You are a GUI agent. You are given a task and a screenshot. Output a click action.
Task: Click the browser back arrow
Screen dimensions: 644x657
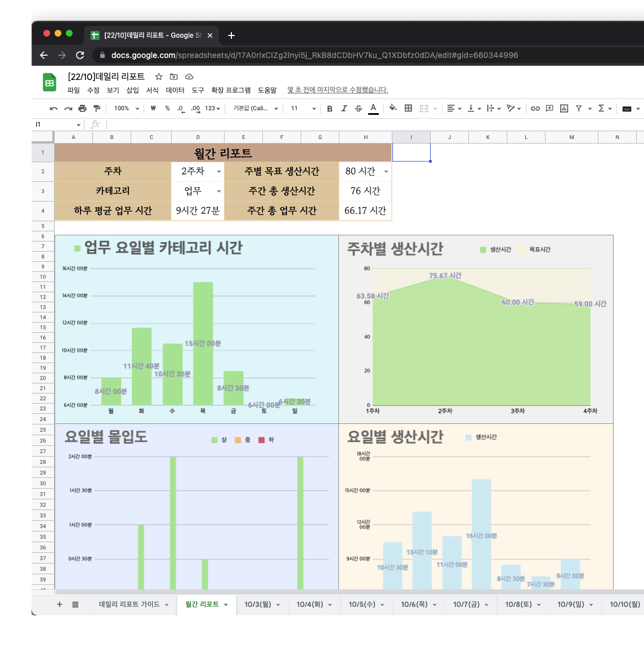(x=43, y=55)
